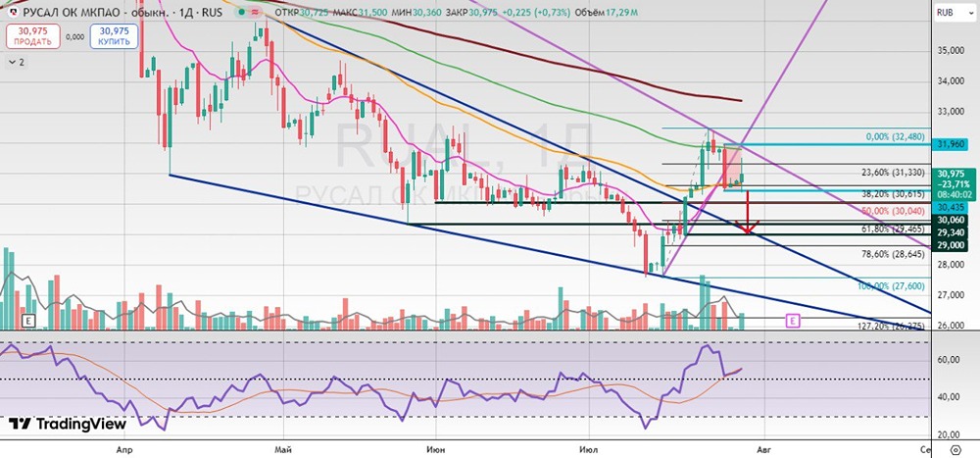This screenshot has height=458, width=980.
Task: Click the Fibonacci 127,20% level label
Action: click(891, 326)
